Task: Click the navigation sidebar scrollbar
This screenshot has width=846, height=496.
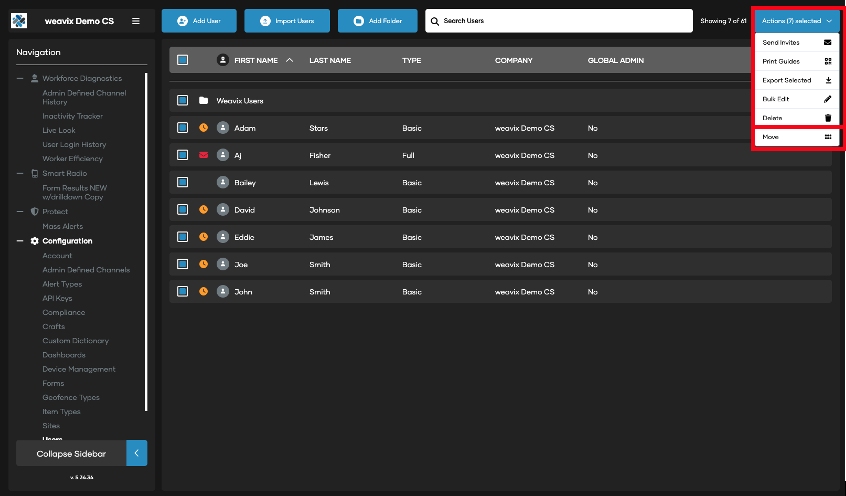Action: tap(147, 240)
